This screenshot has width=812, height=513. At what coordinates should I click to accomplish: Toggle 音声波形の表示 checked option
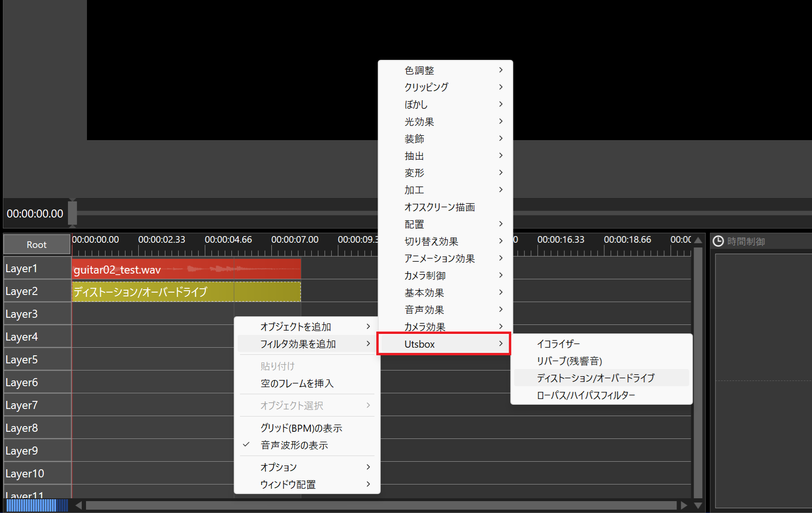(294, 445)
